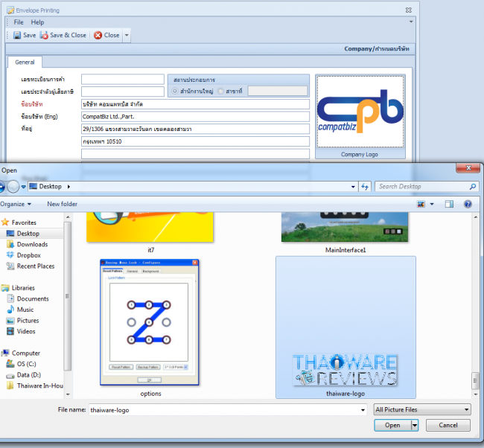Close the Open dialog with red X
This screenshot has height=448, width=484.
point(468,168)
